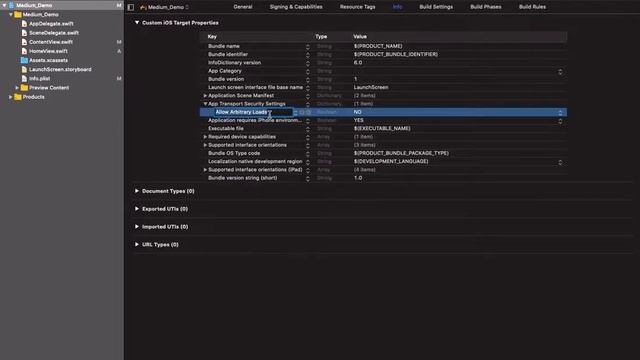
Task: Expand Required device capabilities row
Action: click(x=205, y=137)
